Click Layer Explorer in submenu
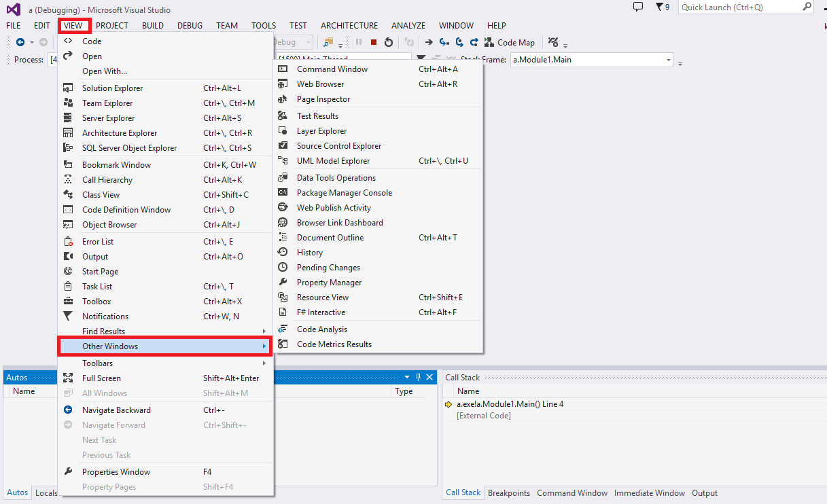 (378, 131)
